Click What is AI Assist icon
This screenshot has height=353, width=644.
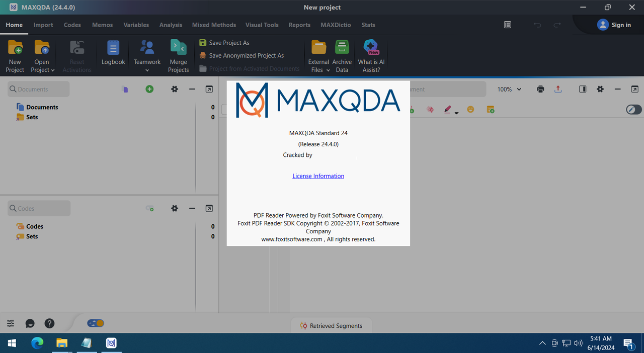coord(371,48)
